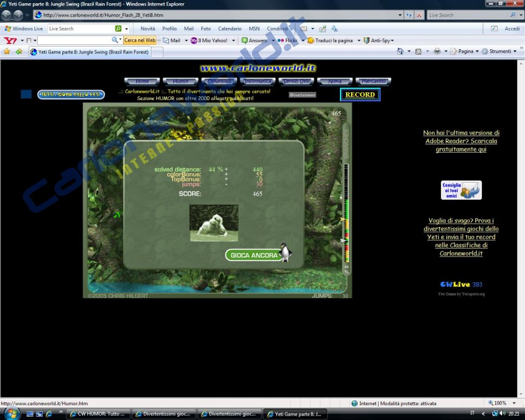Open the zoom level 100% dropdown

514,403
